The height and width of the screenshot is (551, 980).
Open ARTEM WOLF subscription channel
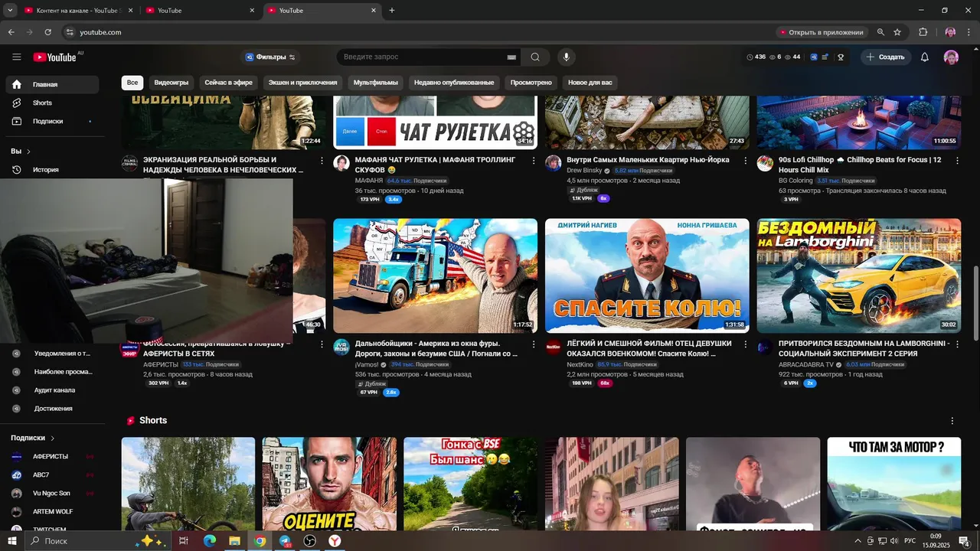coord(52,511)
